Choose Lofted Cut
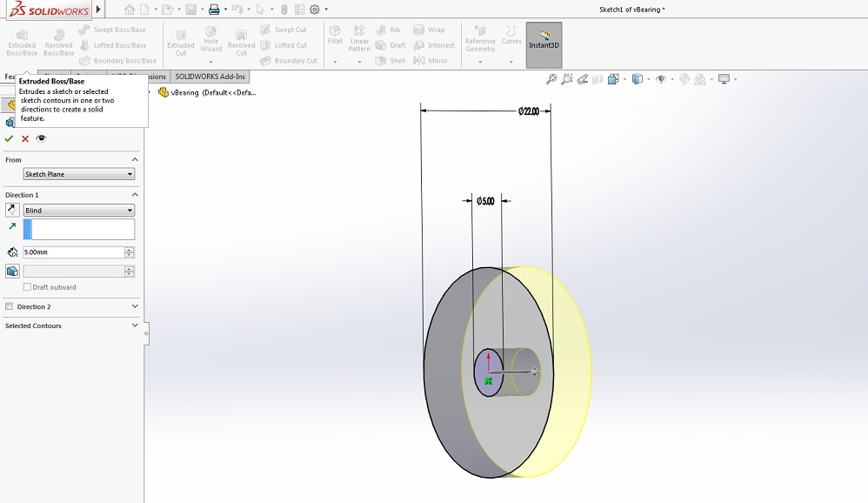Screen dimensions: 868x503 (x=284, y=45)
